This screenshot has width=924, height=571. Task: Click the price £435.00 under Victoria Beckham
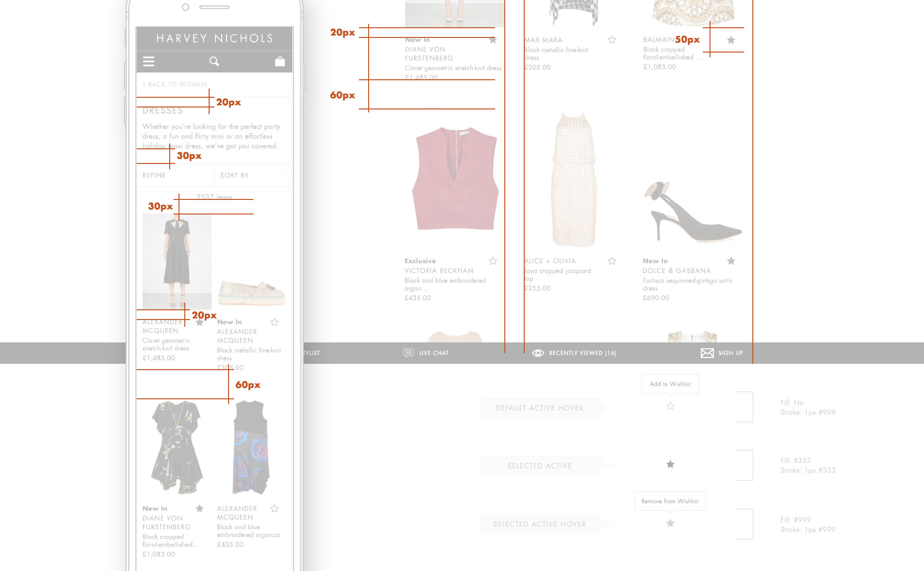click(x=418, y=298)
